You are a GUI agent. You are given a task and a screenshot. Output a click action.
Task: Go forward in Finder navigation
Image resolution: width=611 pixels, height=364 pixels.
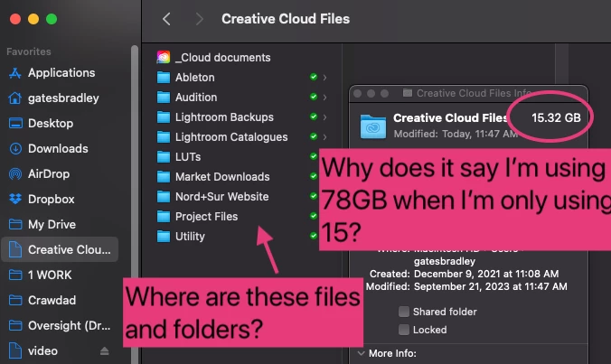[x=199, y=19]
